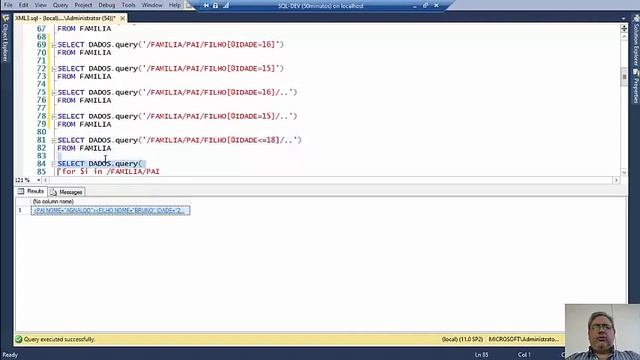Click FROM FAMILIA on line 82
The width and height of the screenshot is (640, 360).
[x=84, y=148]
